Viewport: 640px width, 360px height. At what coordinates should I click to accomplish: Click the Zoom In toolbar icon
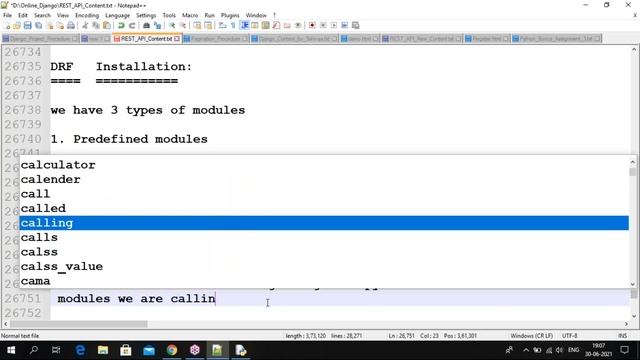pyautogui.click(x=172, y=25)
